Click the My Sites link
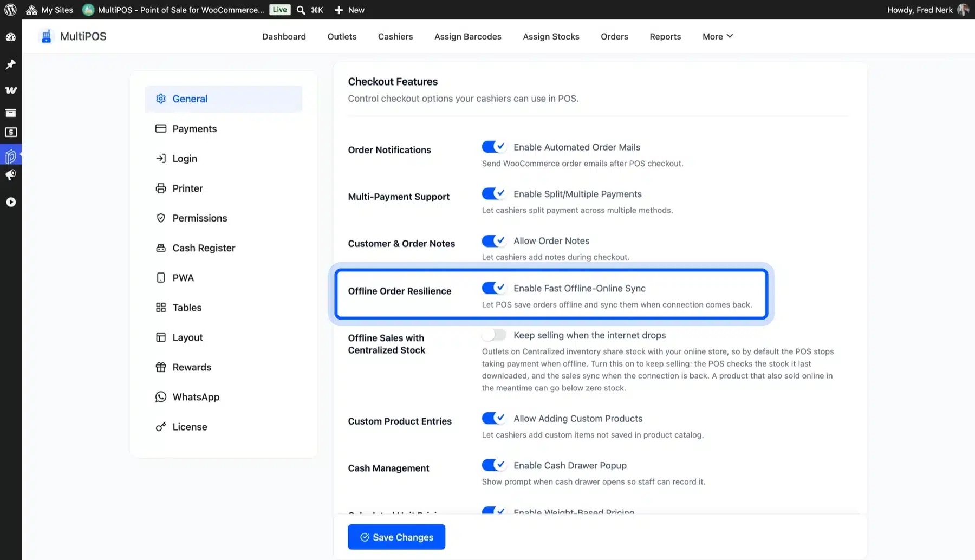 click(x=57, y=10)
